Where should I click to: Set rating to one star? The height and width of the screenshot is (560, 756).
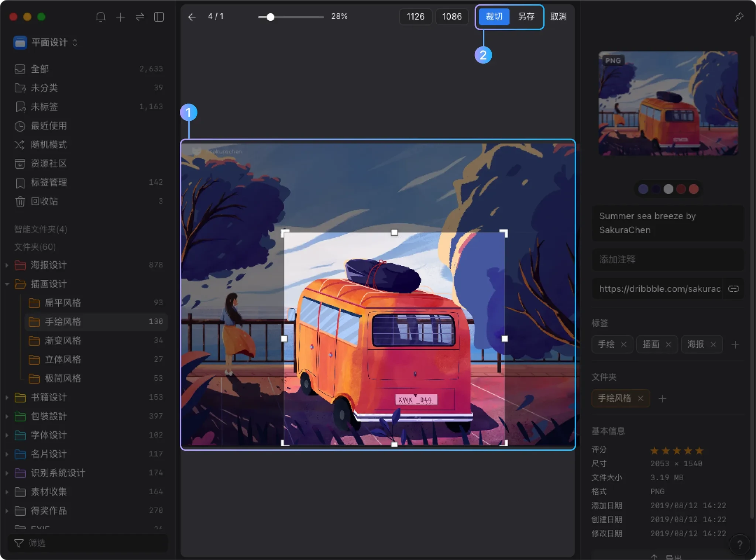coord(654,451)
